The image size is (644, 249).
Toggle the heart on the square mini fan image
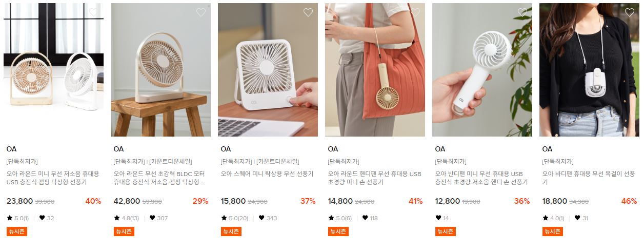pyautogui.click(x=308, y=12)
